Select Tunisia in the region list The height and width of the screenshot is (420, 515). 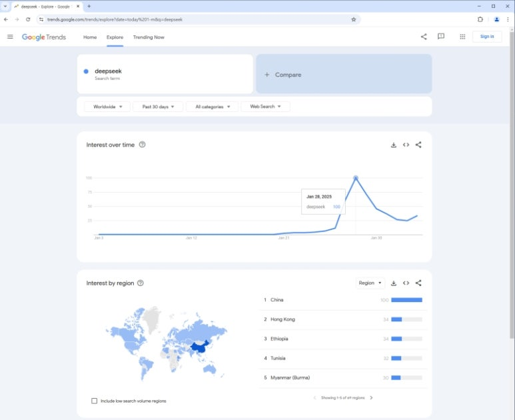pyautogui.click(x=278, y=358)
